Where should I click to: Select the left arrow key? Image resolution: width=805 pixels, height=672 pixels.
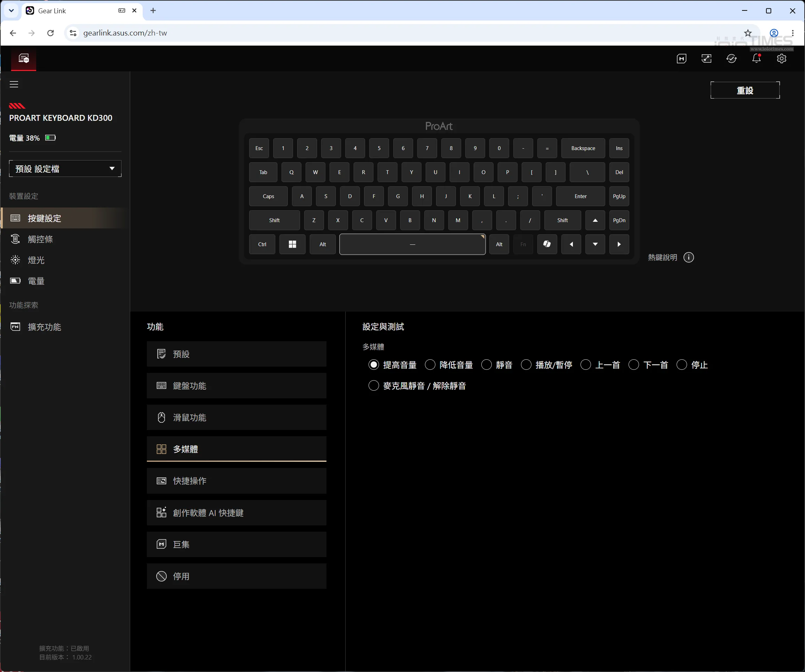571,244
